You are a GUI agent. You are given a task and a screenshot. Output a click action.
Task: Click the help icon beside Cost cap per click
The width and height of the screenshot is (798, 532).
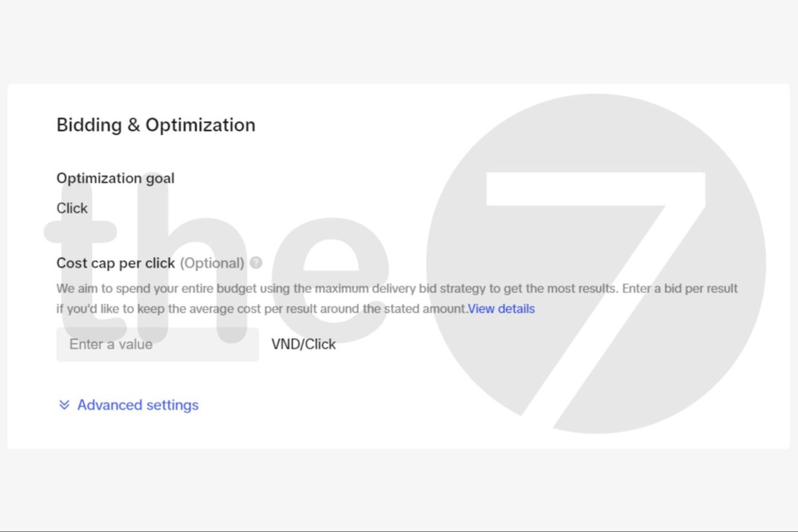coord(257,263)
